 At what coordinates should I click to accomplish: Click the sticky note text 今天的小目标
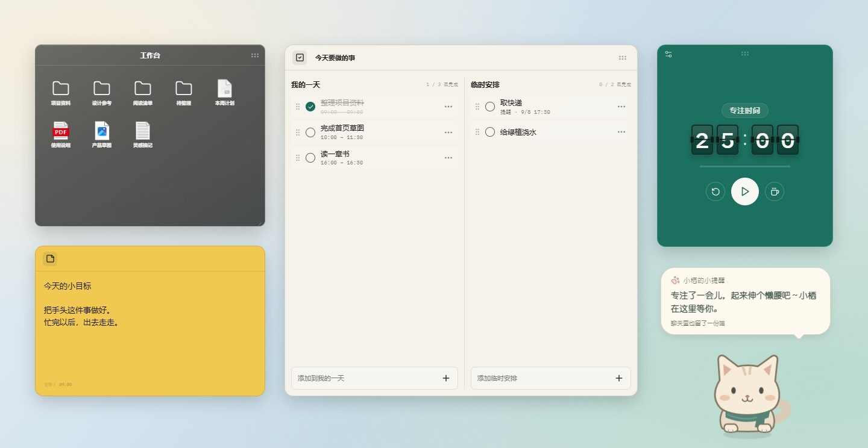coord(68,286)
